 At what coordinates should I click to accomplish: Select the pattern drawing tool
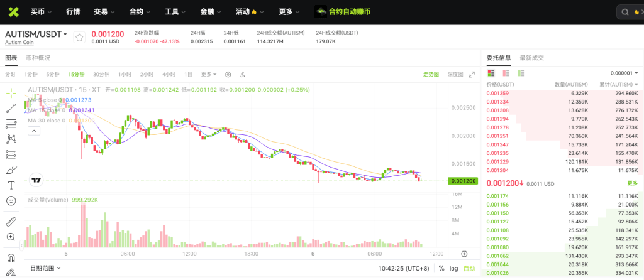tap(11, 139)
